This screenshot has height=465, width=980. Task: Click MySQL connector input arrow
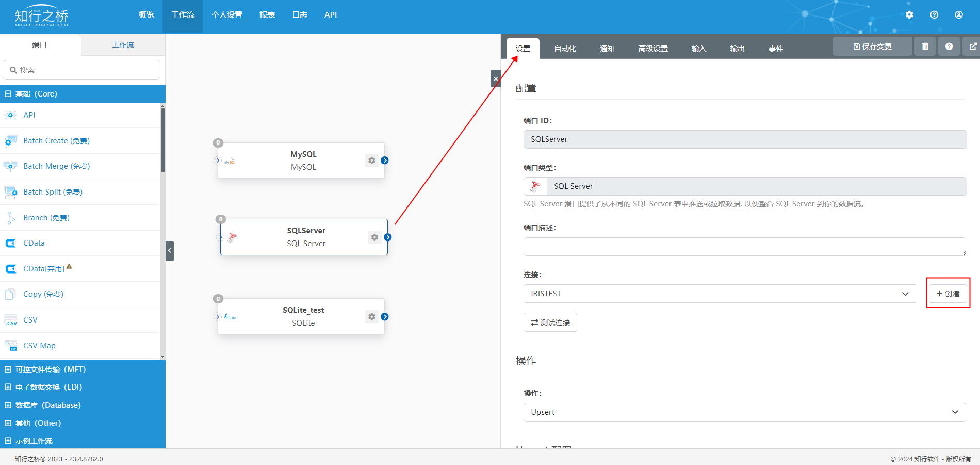pyautogui.click(x=218, y=161)
